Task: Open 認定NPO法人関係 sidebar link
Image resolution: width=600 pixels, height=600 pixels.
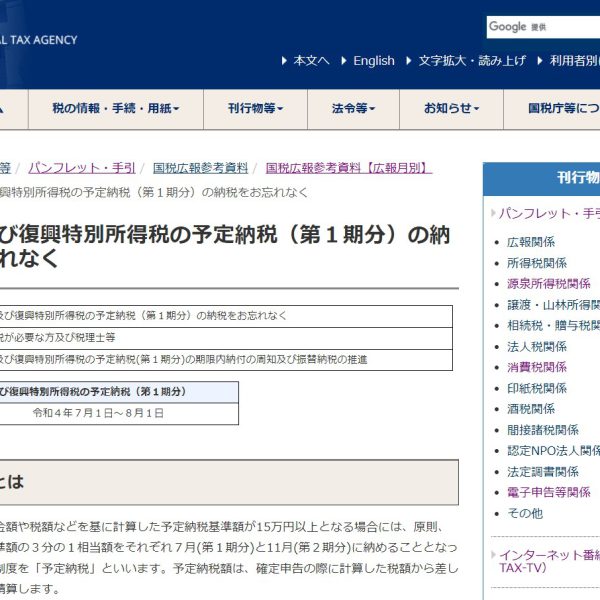Action: (x=553, y=451)
